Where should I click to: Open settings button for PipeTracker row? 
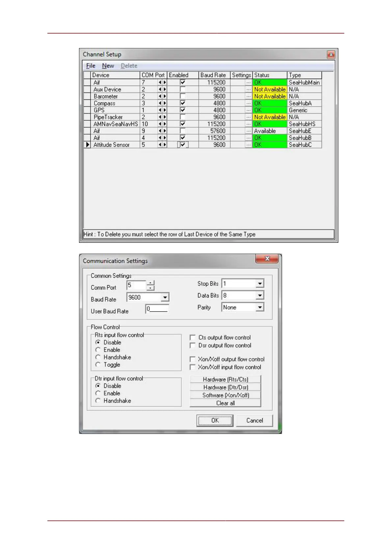(248, 117)
